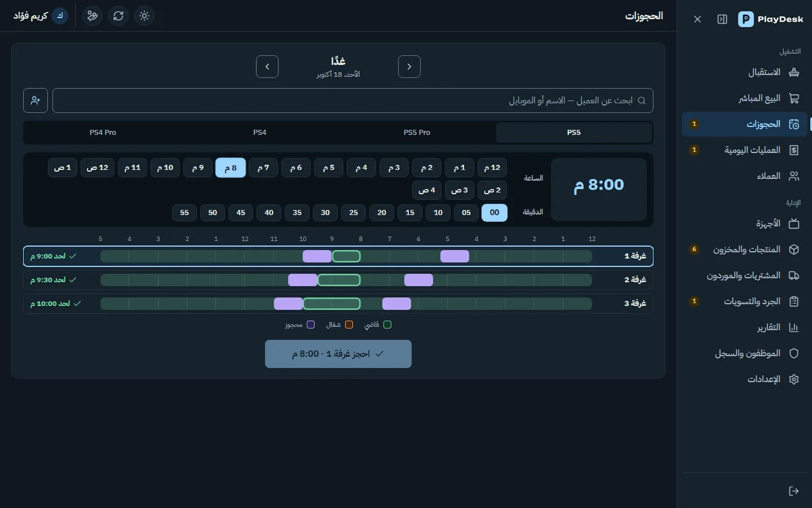Click the refresh sync icon
Viewport: 812px width, 508px height.
(x=118, y=16)
